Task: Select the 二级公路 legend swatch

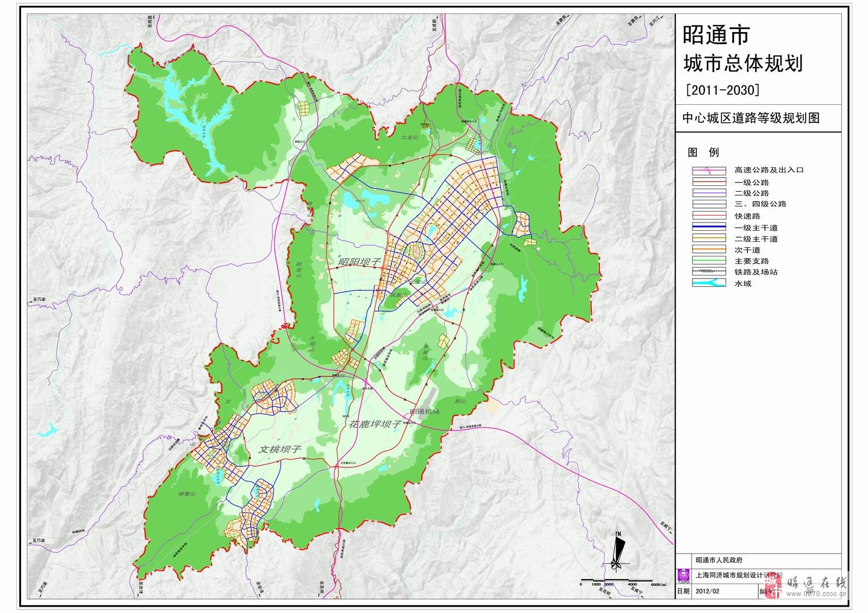Action: 709,193
